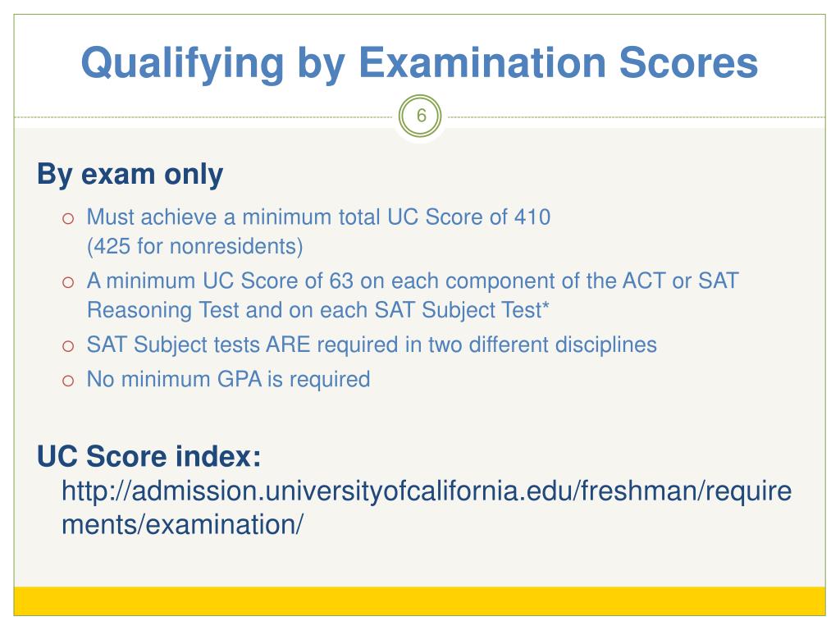Click the slide number 6 circle badge
The image size is (840, 630).
420,116
